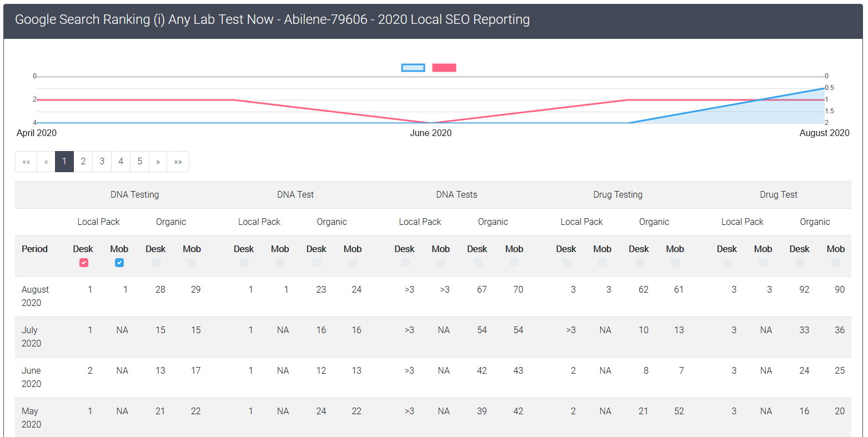Select Drug Test Organic Mob checkbox

pos(836,263)
